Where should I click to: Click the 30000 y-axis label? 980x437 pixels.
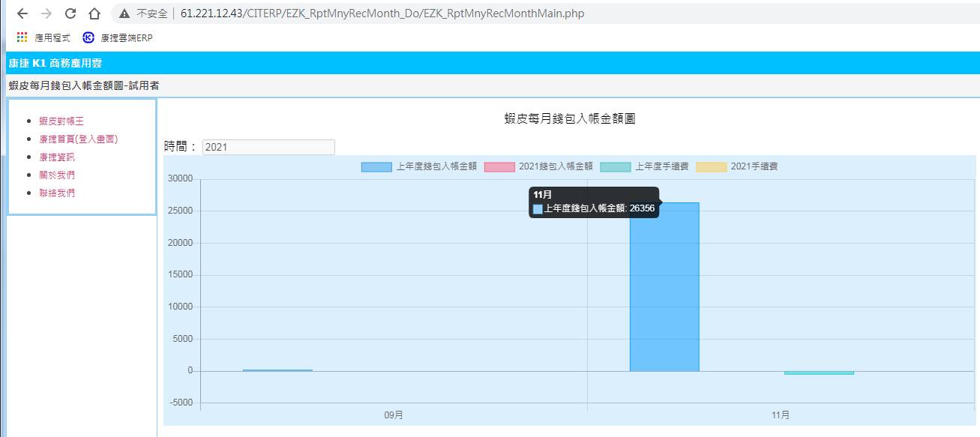click(180, 178)
